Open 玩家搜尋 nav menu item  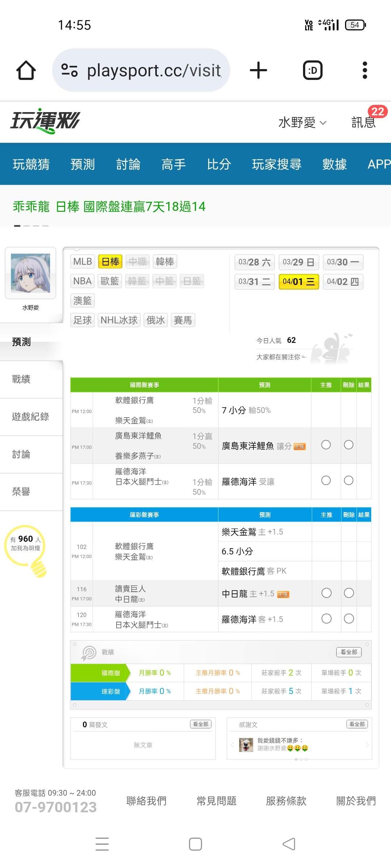[x=277, y=164]
